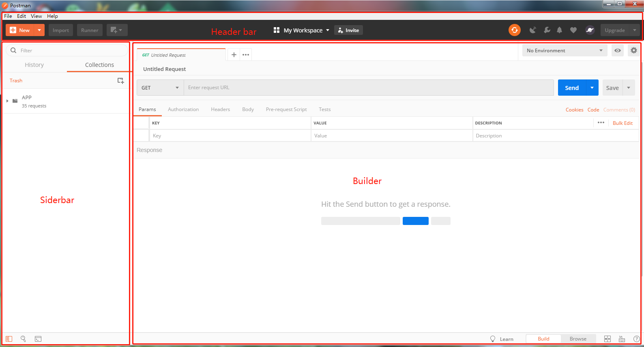Select the Params tab
This screenshot has height=347, width=644.
[147, 109]
